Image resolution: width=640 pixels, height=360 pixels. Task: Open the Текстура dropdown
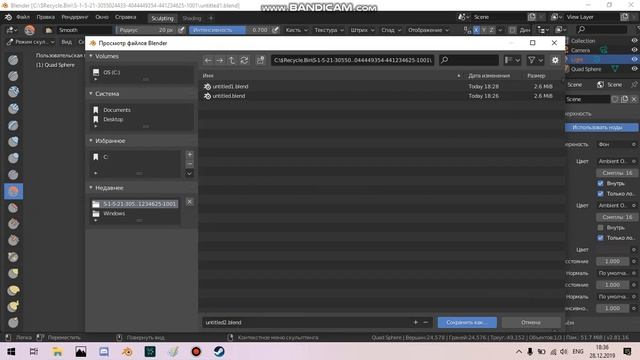point(329,30)
